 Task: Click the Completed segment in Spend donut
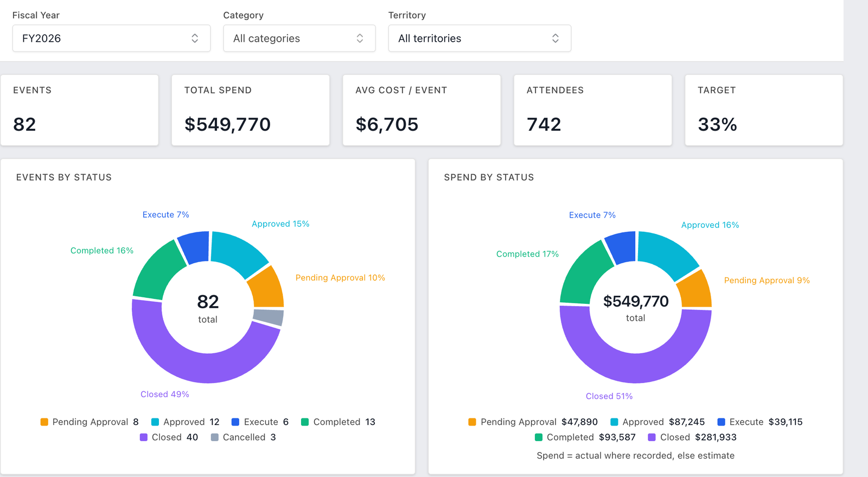pyautogui.click(x=585, y=274)
